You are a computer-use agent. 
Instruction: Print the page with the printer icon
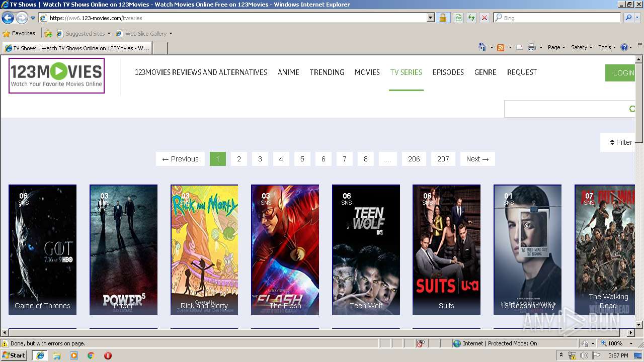click(x=532, y=47)
